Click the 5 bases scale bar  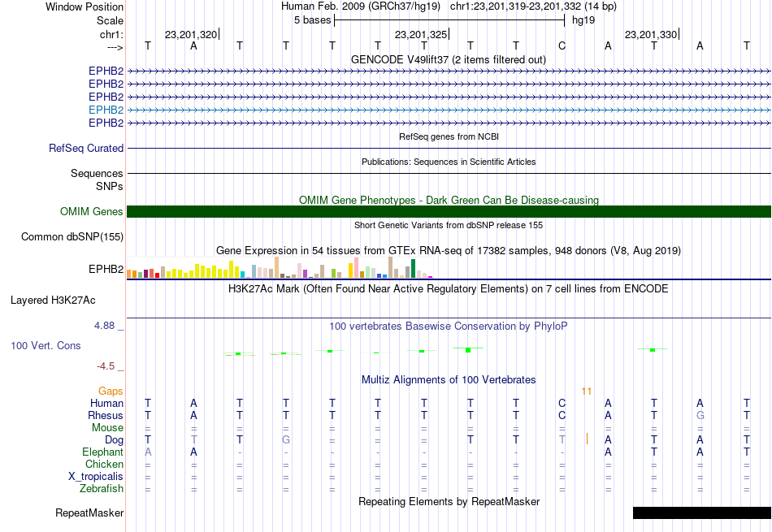point(449,20)
